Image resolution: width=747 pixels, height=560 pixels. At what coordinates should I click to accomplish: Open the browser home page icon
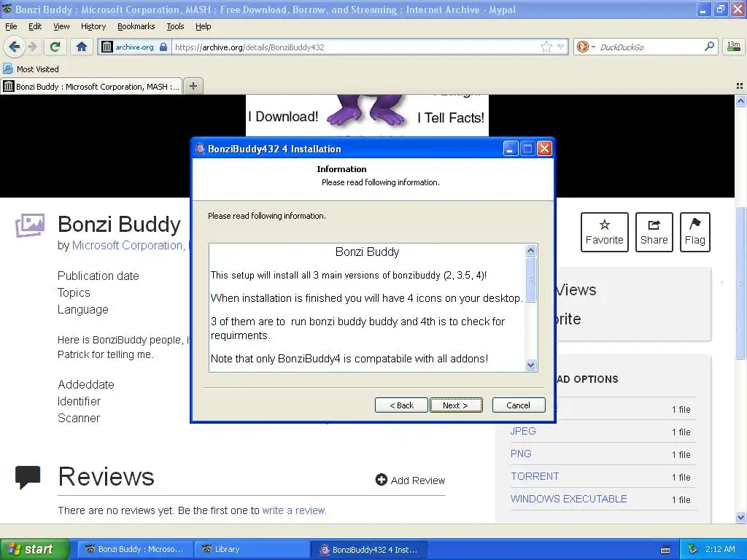(x=82, y=47)
